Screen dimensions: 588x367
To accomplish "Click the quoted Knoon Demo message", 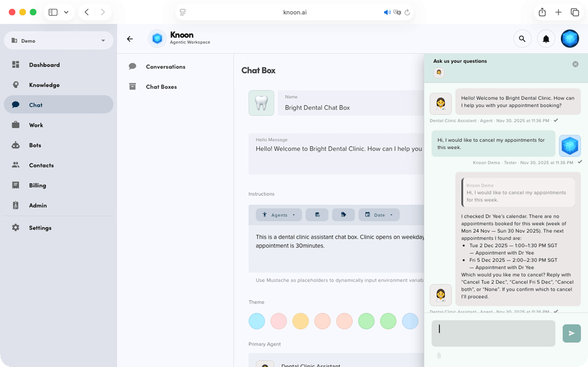I will 518,192.
